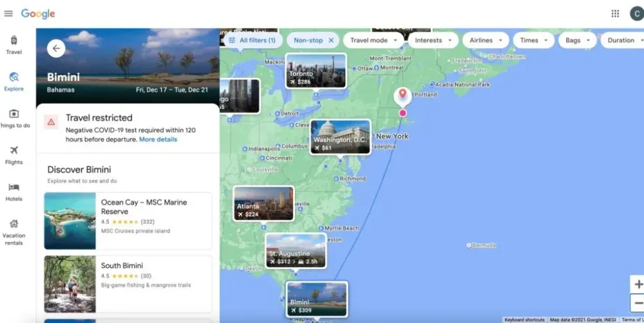Click Louisville marker on map
The height and width of the screenshot is (323, 644).
click(249, 169)
